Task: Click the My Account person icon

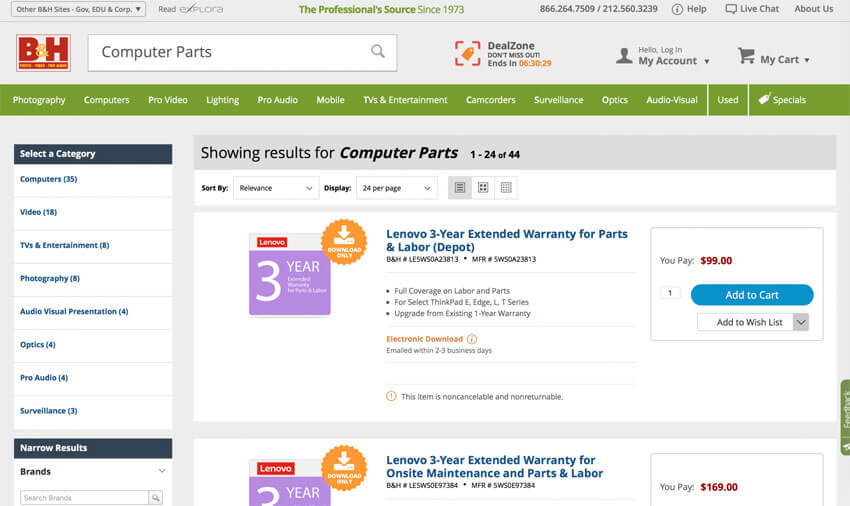Action: [624, 56]
